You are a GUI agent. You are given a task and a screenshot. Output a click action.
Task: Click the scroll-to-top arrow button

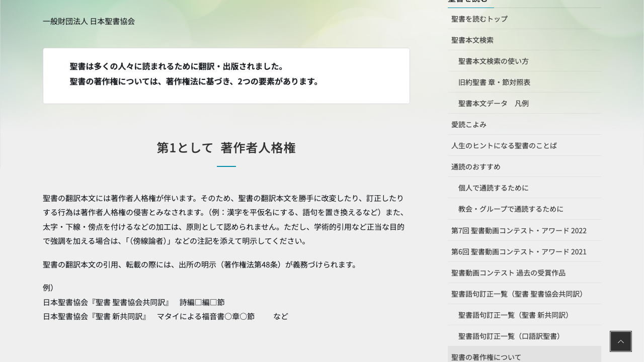pyautogui.click(x=620, y=341)
